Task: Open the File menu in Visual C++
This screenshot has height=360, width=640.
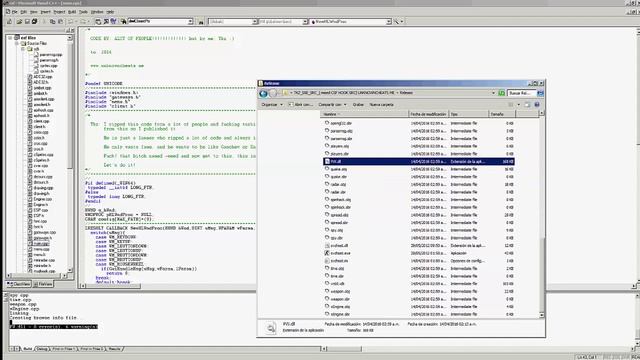Action: pyautogui.click(x=14, y=12)
